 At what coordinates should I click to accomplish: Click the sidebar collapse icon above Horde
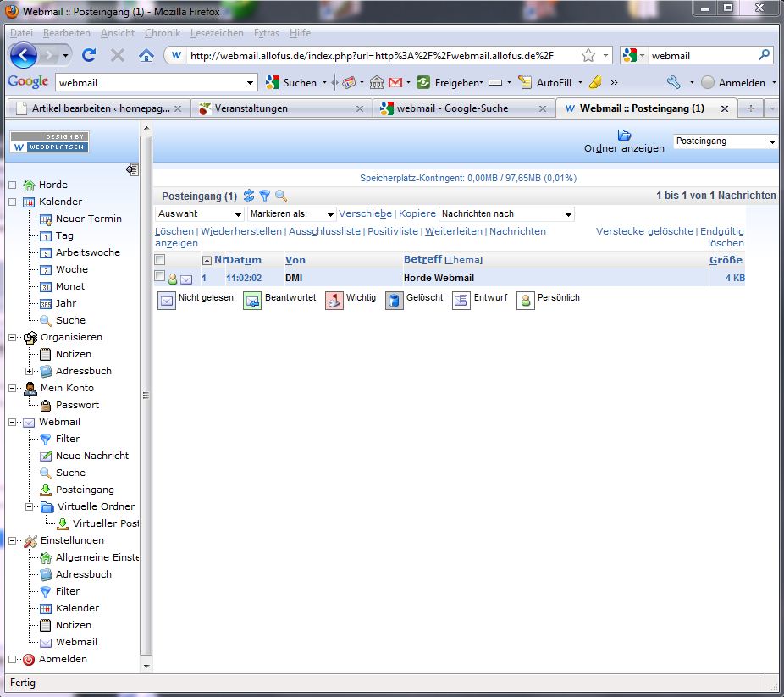pos(132,169)
